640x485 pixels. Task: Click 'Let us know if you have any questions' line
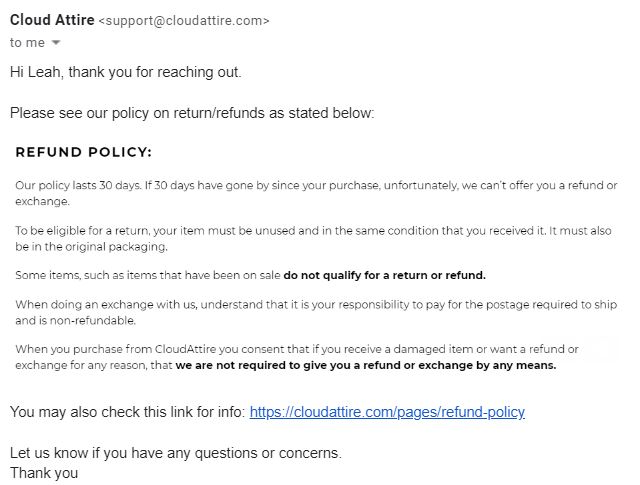pyautogui.click(x=175, y=453)
